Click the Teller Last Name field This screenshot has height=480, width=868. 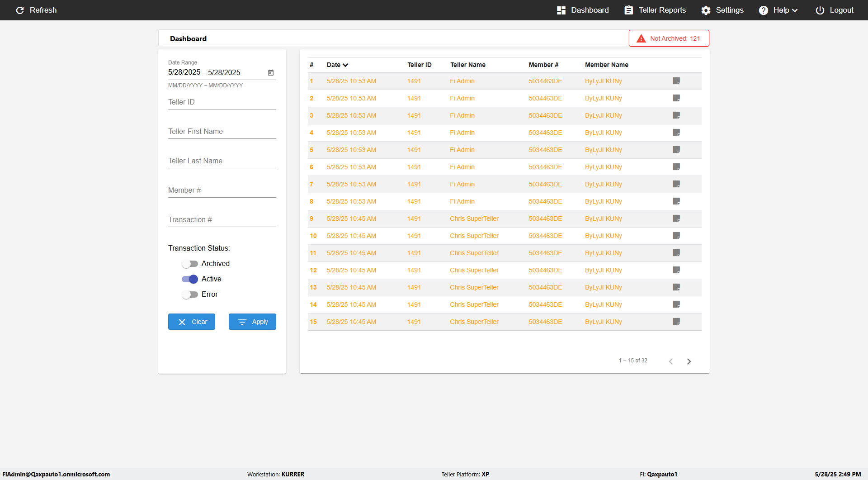(x=222, y=161)
